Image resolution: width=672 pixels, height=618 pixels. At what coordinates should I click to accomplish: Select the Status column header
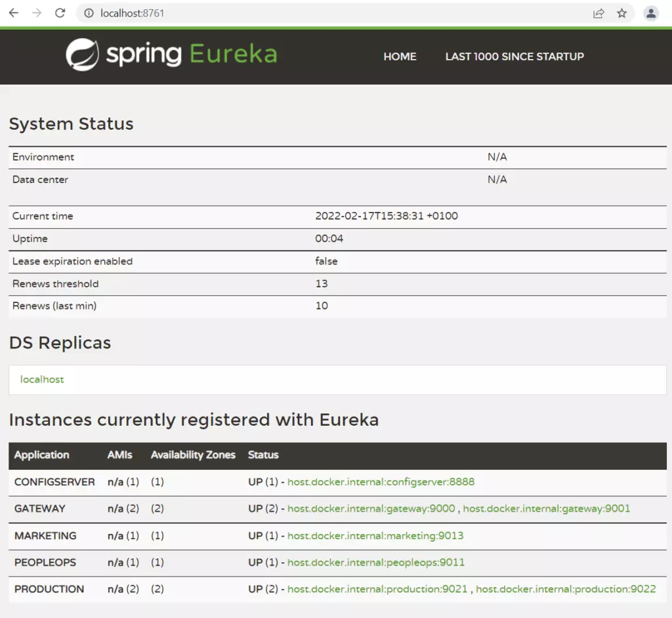tap(263, 455)
